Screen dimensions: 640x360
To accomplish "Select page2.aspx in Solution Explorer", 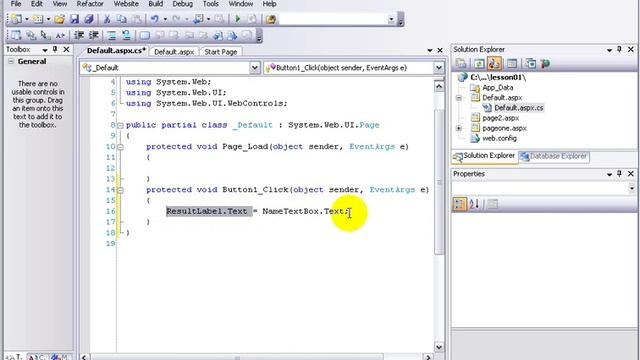I will pos(500,118).
